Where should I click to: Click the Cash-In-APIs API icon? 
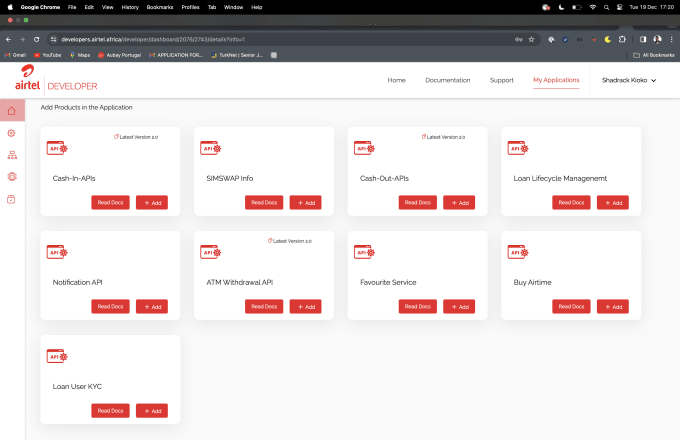tap(57, 148)
